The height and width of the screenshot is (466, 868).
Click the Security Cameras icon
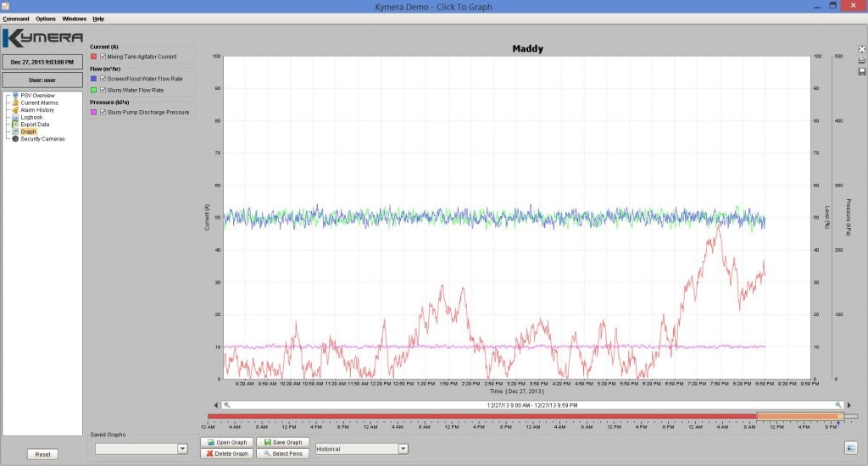click(x=15, y=139)
